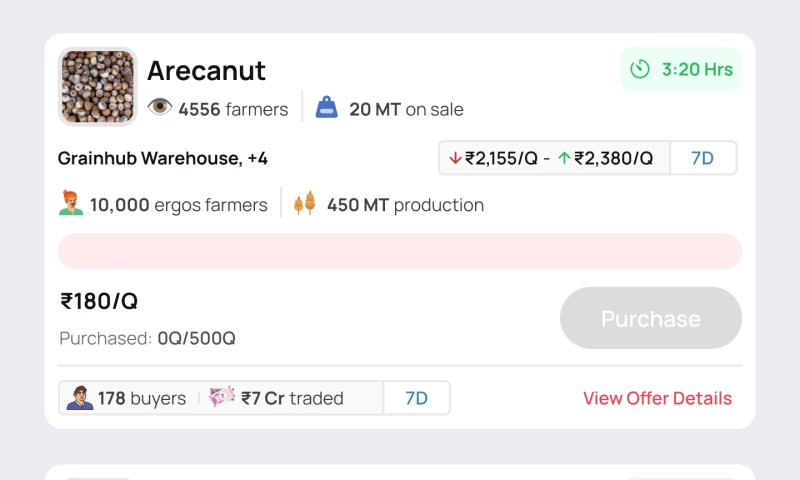
Task: Click the 3:20 Hrs countdown badge
Action: coord(681,70)
